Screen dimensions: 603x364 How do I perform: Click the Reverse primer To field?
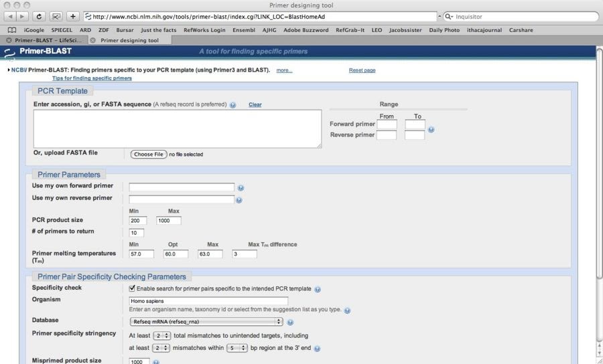[415, 134]
